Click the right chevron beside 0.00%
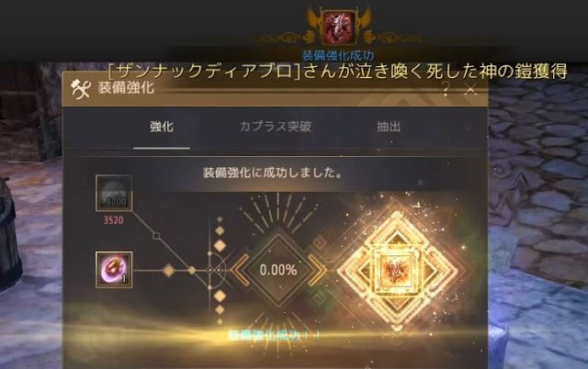The height and width of the screenshot is (369, 588). [318, 270]
